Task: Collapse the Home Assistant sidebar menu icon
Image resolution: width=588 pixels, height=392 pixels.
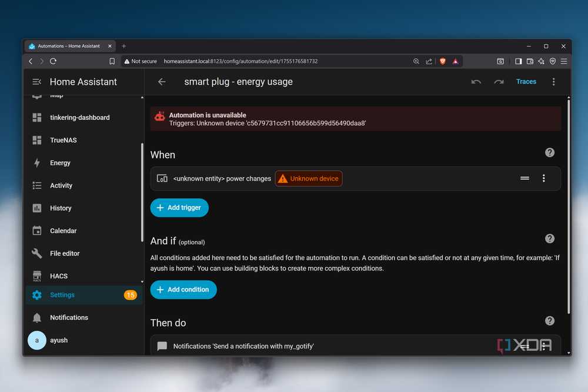Action: [36, 82]
